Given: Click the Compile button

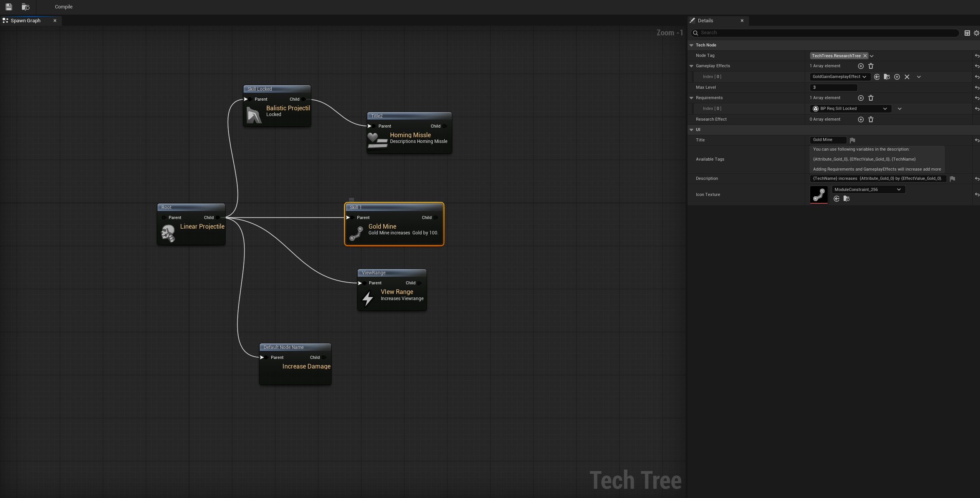Looking at the screenshot, I should point(64,7).
